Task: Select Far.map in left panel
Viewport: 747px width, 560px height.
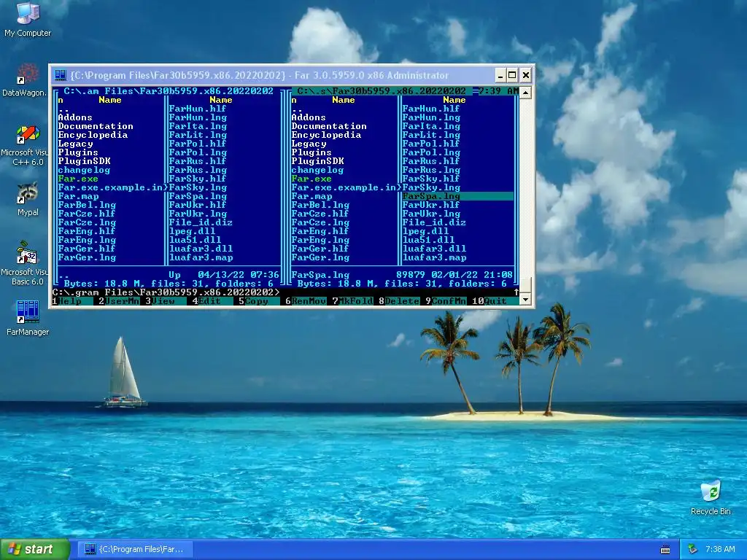Action: click(78, 196)
